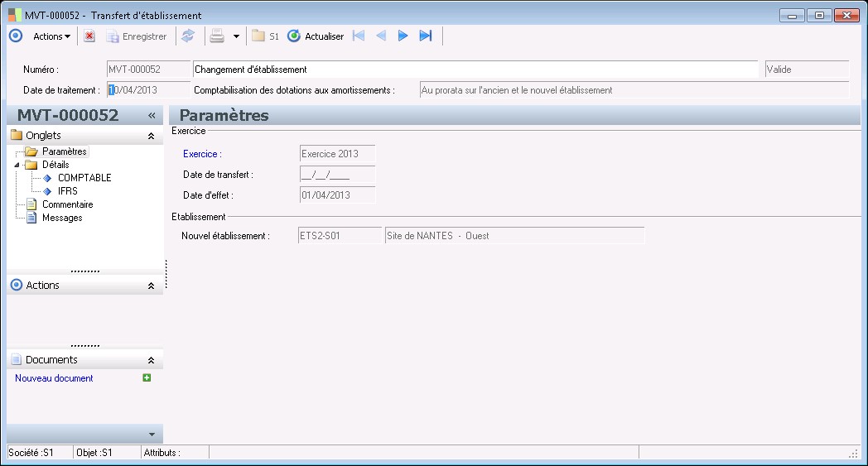Click the Valide status field
The image size is (868, 466).
(807, 70)
